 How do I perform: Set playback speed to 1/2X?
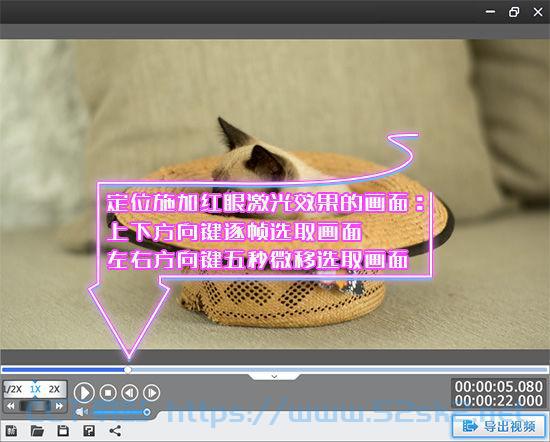[13, 389]
